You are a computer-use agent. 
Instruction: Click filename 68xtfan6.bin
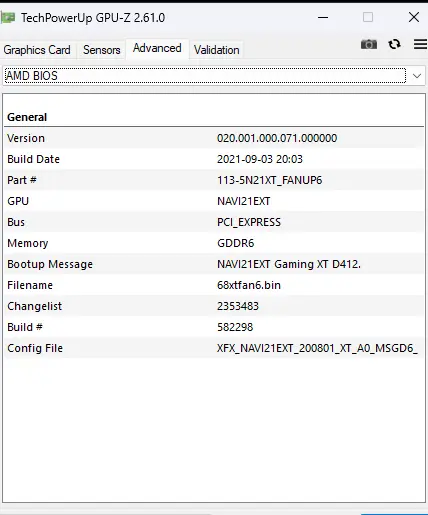[x=249, y=285]
